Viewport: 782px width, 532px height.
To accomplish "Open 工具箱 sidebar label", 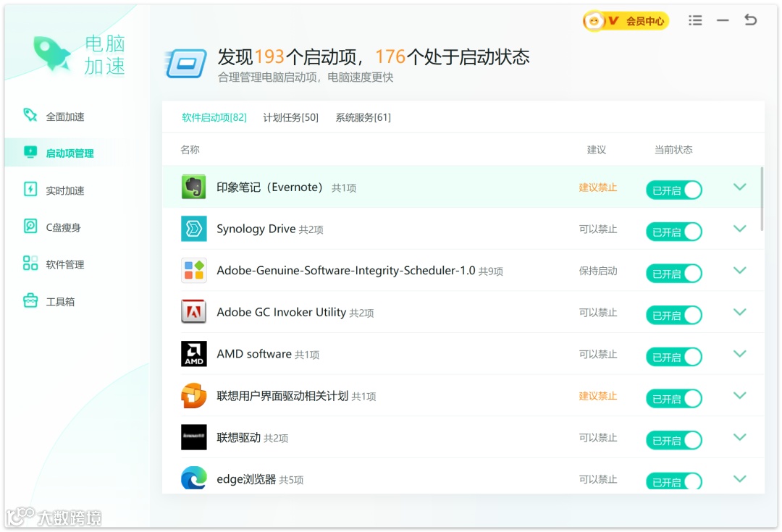I will pos(60,302).
